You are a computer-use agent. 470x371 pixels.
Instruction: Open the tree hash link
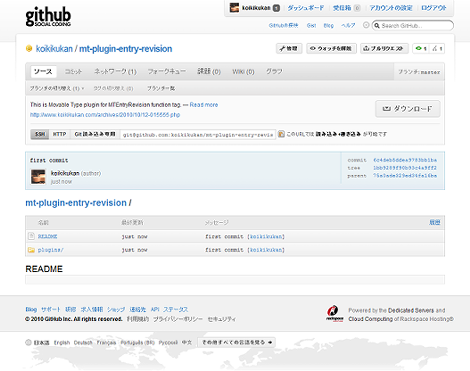pos(405,168)
